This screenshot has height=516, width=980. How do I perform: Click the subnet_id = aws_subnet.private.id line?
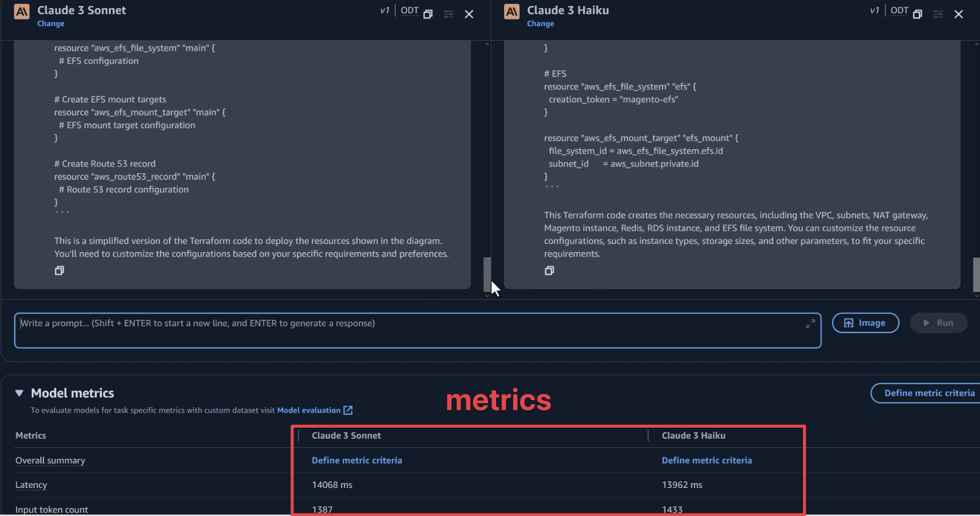coord(623,164)
